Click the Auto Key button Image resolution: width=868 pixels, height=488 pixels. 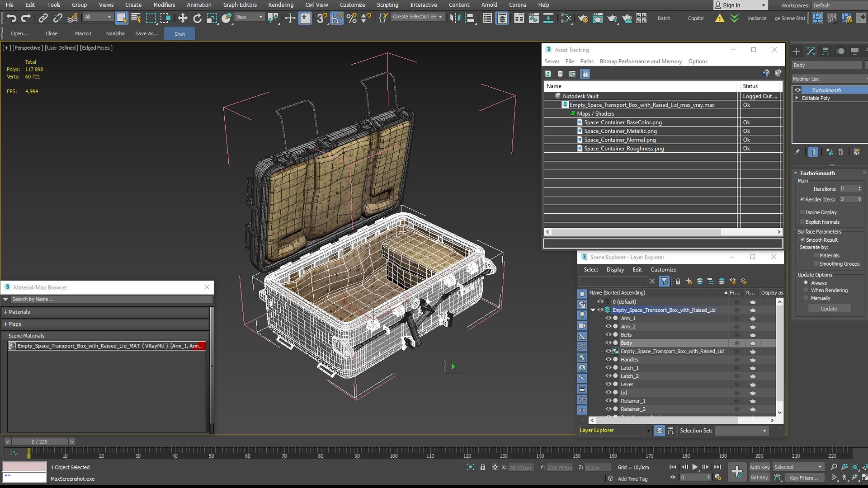click(x=759, y=467)
